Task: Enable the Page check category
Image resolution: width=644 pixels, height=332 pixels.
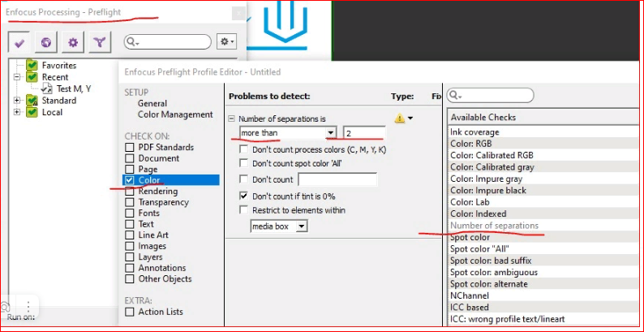Action: pos(130,170)
